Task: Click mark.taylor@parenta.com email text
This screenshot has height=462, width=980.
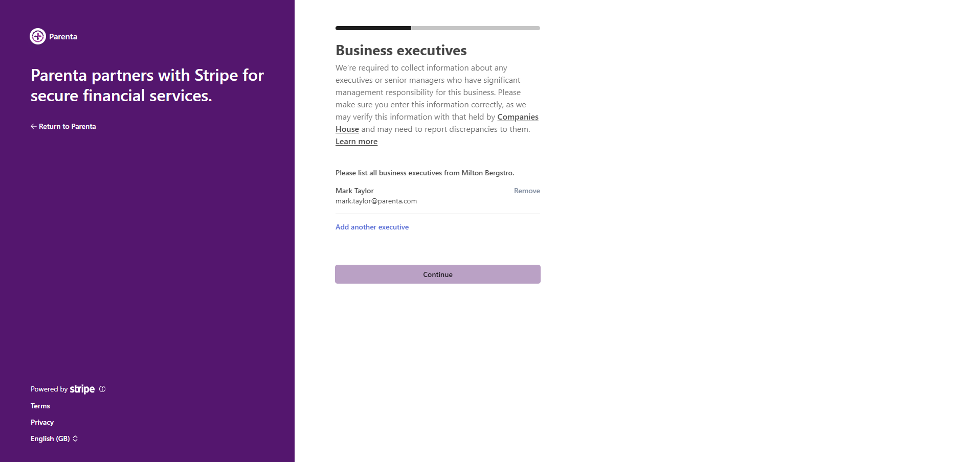Action: pyautogui.click(x=376, y=201)
